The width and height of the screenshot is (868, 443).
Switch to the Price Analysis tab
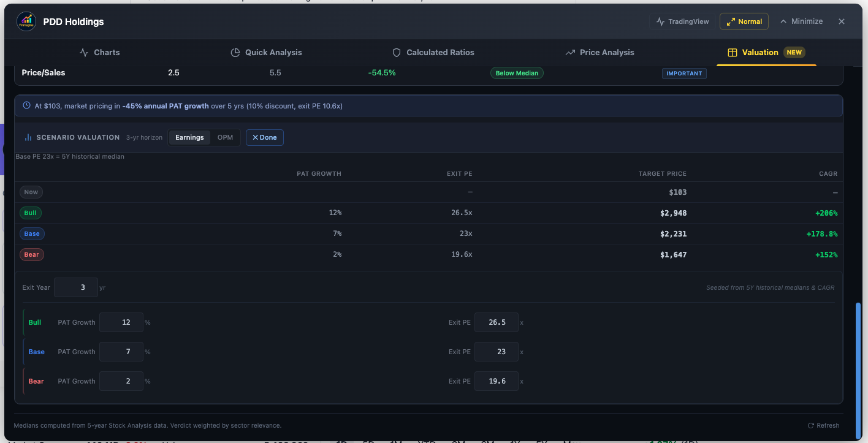[600, 52]
